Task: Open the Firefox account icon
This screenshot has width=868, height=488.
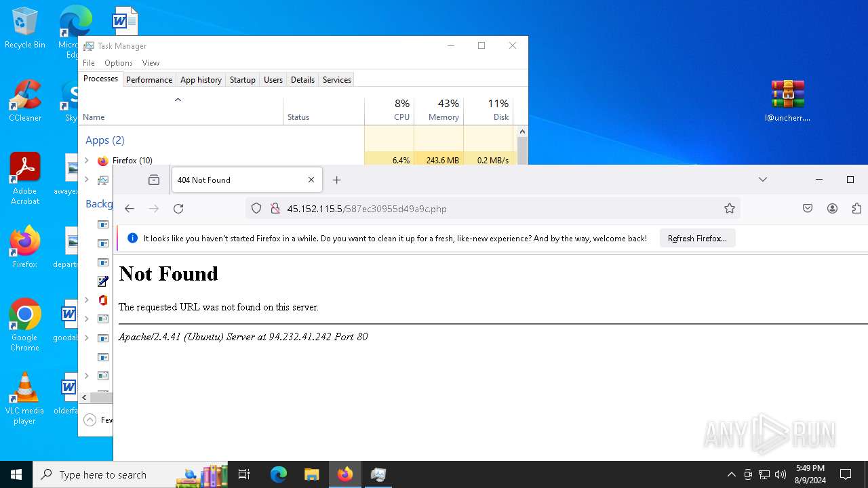Action: [832, 209]
